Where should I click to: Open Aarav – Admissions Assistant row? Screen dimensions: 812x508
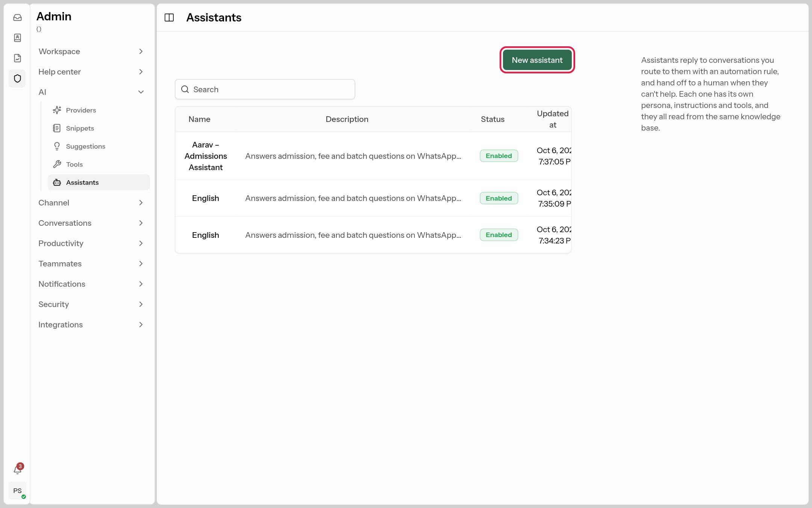(373, 156)
